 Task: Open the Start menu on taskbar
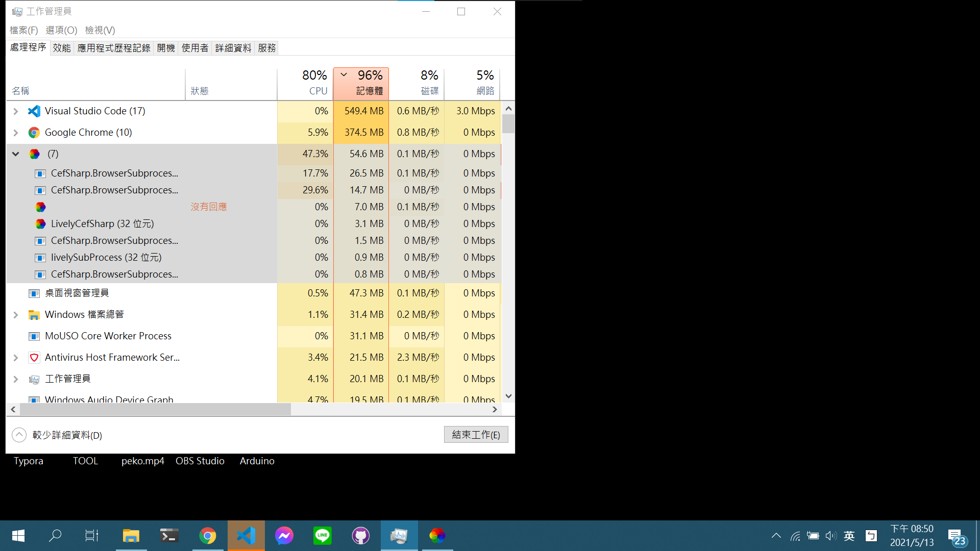(x=18, y=536)
